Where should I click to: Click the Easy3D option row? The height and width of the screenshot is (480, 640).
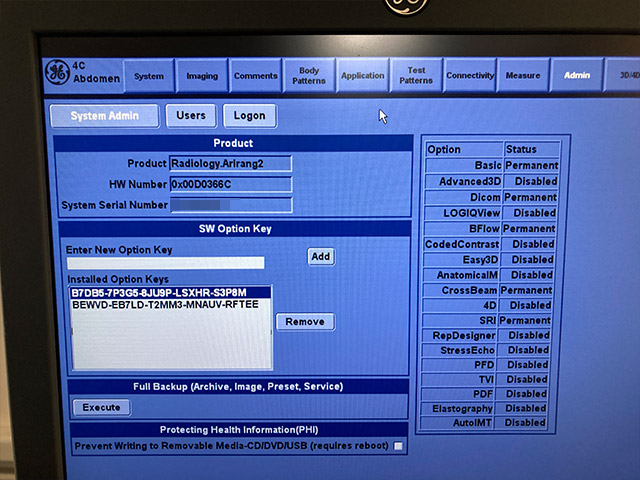click(489, 260)
